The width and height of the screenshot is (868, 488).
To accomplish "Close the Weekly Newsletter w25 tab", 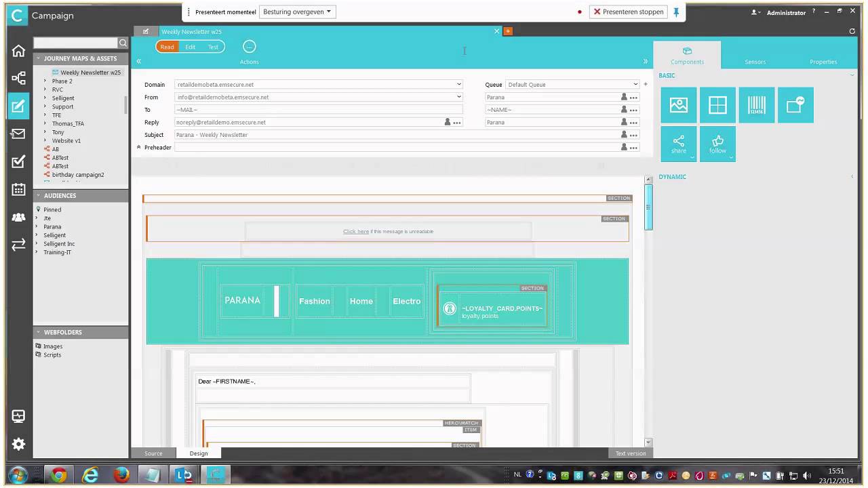I will [x=496, y=31].
